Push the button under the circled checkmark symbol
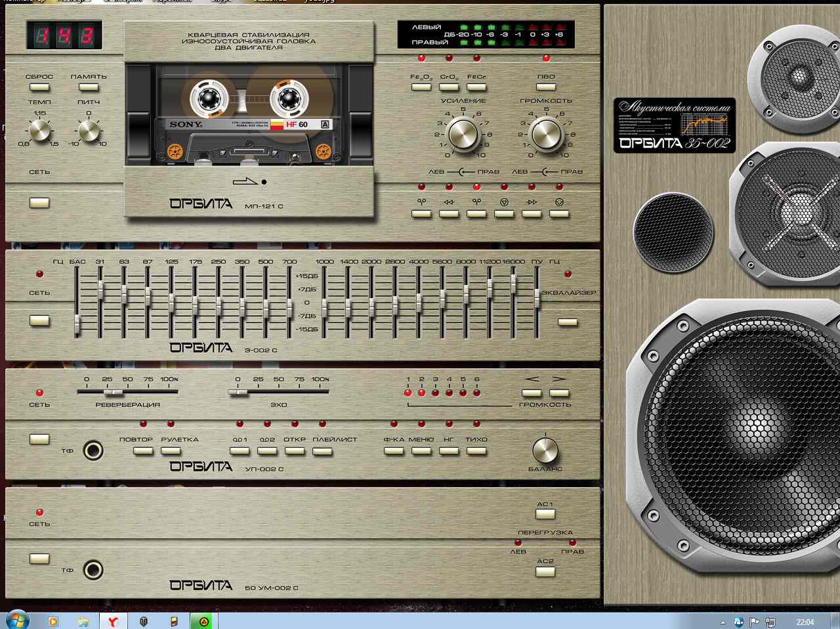Screen dimensions: 840x629 point(559,213)
